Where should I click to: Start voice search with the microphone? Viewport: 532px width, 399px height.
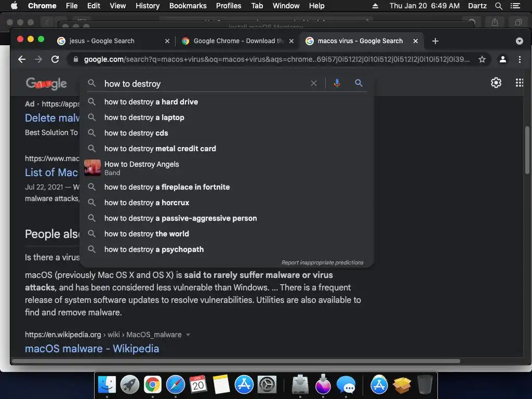click(337, 83)
